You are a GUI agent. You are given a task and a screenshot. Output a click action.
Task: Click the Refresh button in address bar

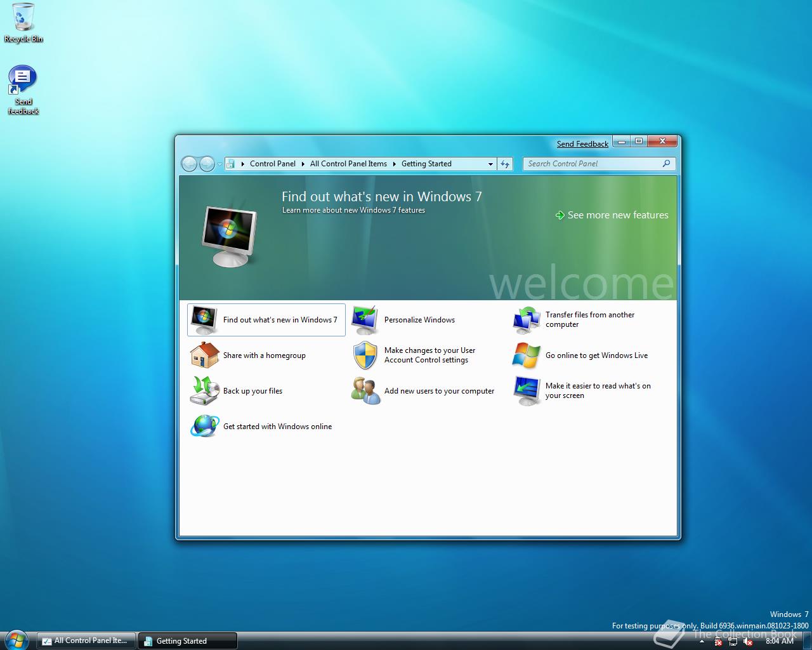click(505, 164)
